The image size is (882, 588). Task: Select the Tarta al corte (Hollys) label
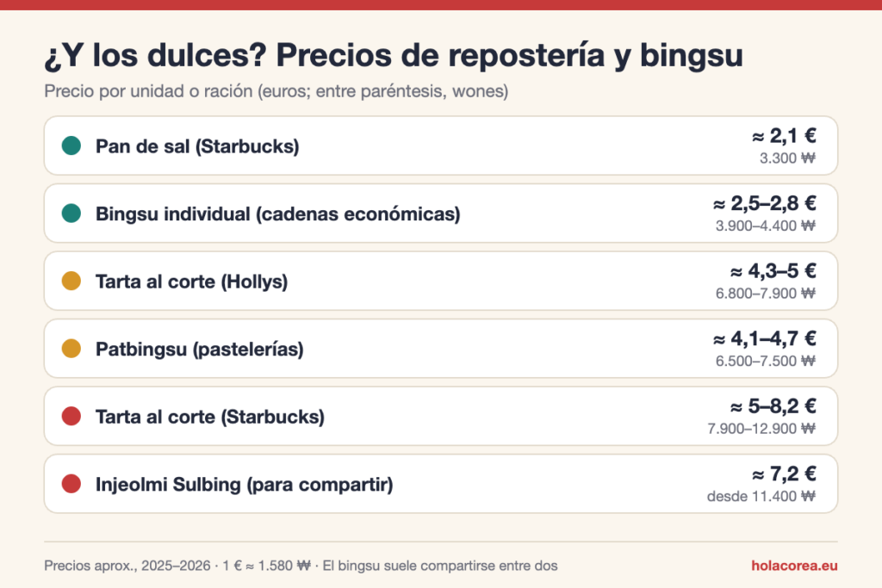(192, 281)
